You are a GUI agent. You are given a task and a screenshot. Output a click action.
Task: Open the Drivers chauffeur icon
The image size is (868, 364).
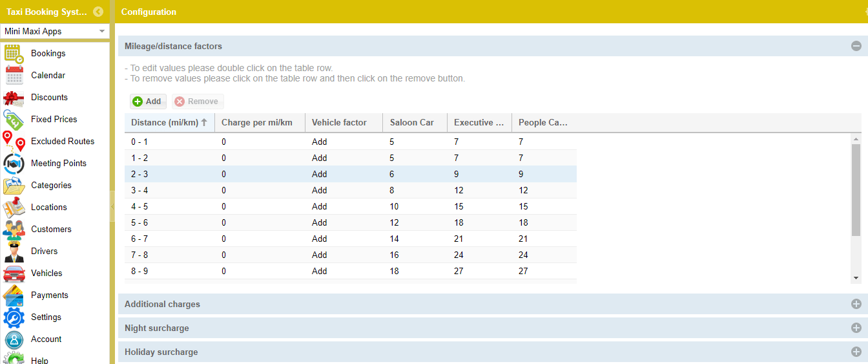(x=14, y=252)
